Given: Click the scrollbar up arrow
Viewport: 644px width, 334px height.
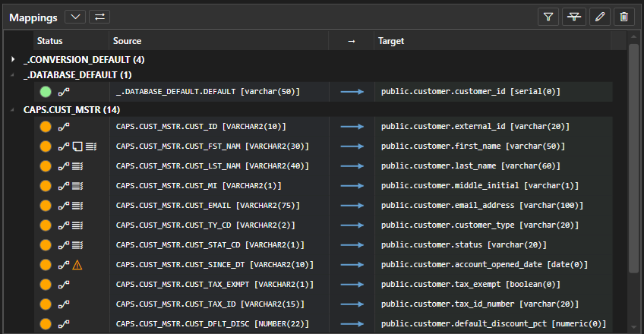Looking at the screenshot, I should click(x=633, y=37).
